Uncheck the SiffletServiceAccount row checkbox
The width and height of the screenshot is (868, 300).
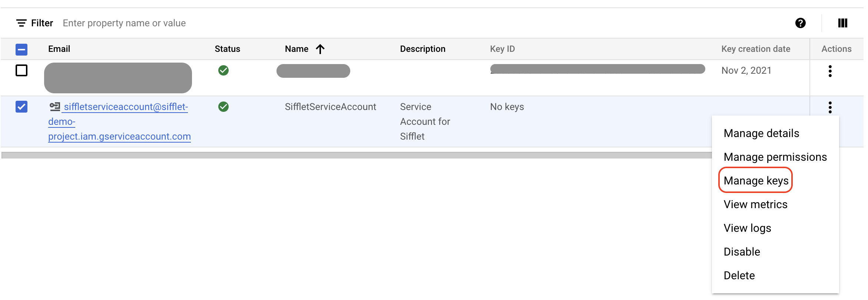[21, 107]
